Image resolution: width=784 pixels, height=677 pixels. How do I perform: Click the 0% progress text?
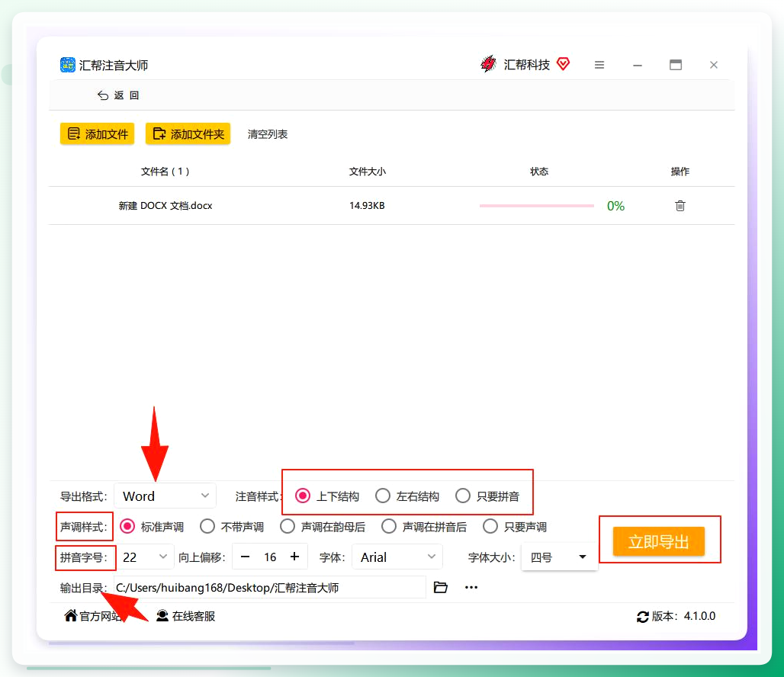click(615, 206)
